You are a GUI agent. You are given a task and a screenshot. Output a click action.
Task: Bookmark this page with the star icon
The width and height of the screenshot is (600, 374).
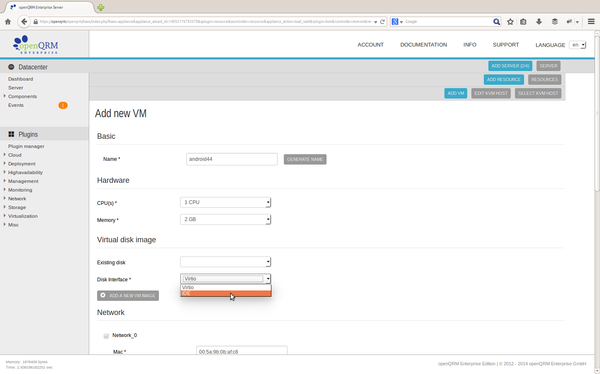[510, 22]
